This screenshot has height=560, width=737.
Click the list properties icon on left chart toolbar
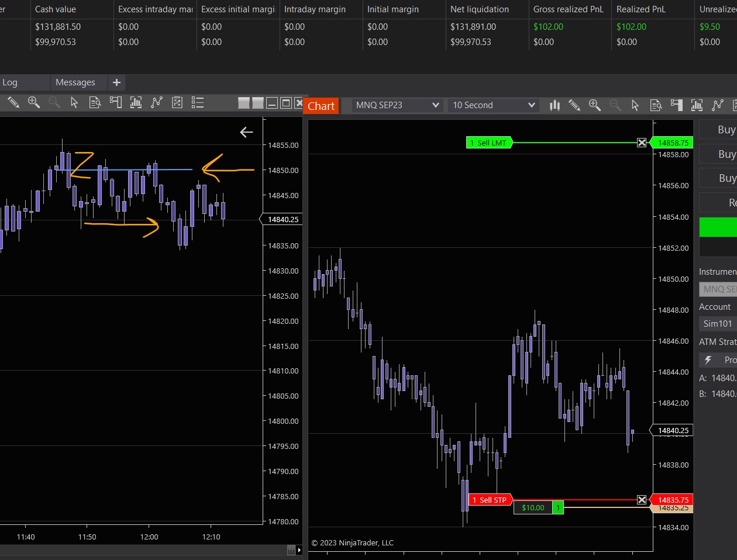[x=198, y=103]
